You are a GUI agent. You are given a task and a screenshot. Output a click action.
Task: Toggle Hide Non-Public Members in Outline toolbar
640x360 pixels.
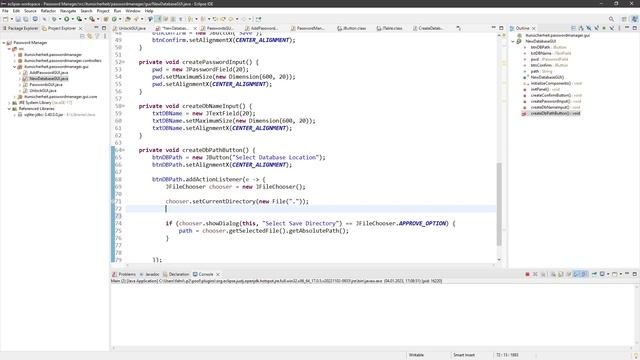[604, 28]
